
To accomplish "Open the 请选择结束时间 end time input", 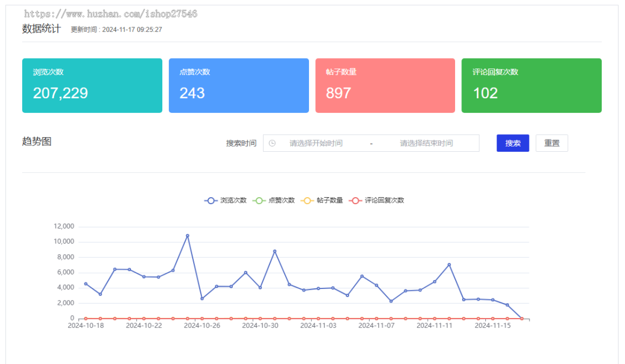I will [425, 143].
